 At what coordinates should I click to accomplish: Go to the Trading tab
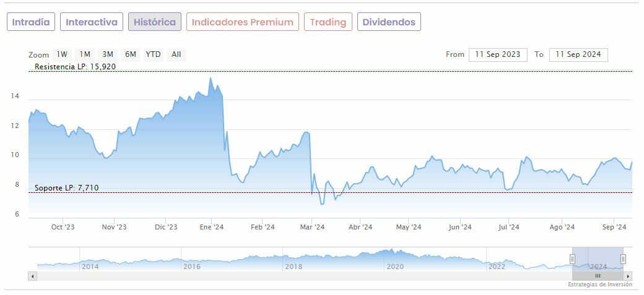[328, 22]
